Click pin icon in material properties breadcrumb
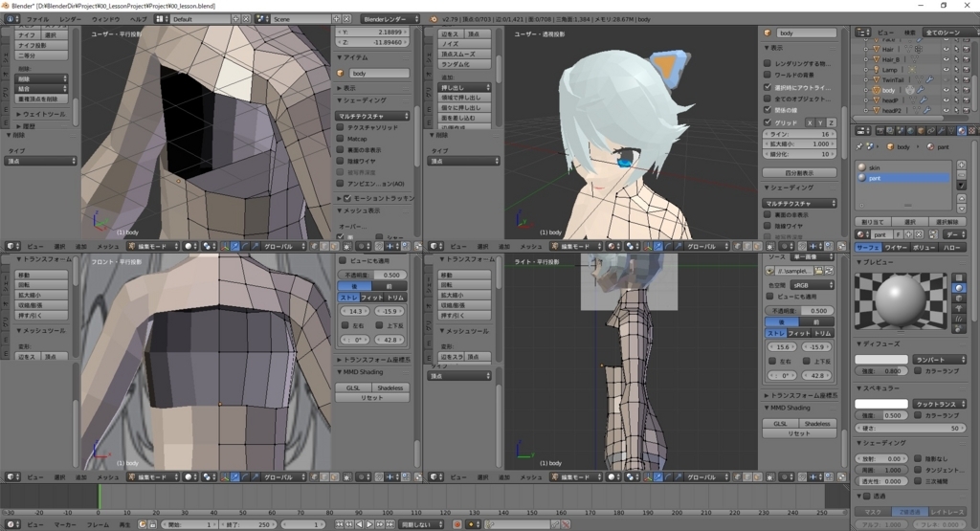 [859, 146]
